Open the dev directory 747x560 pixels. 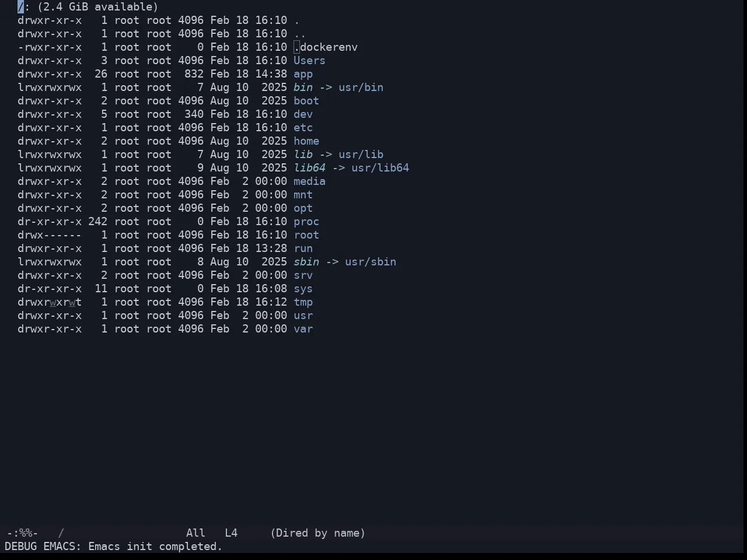coord(303,114)
